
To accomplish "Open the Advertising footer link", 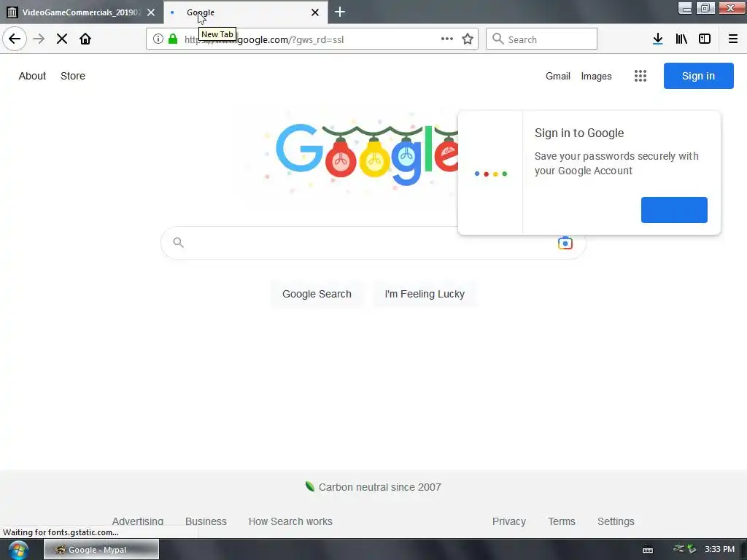I will (138, 521).
